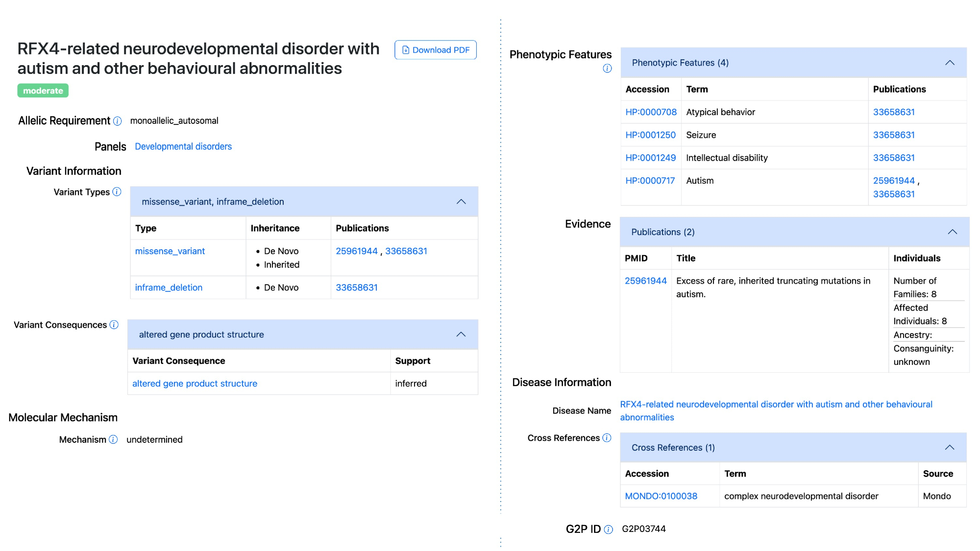Click info icon beside Cross References label
This screenshot has height=551, width=980.
click(607, 438)
